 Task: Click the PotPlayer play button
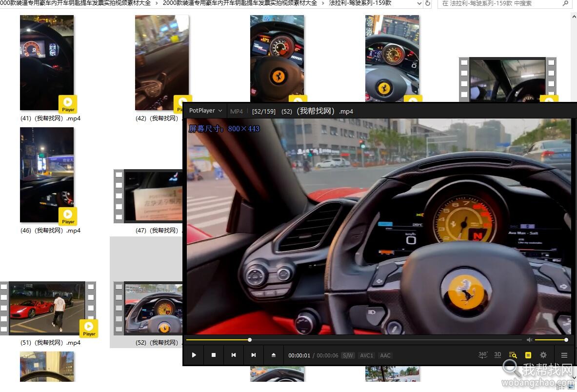194,355
